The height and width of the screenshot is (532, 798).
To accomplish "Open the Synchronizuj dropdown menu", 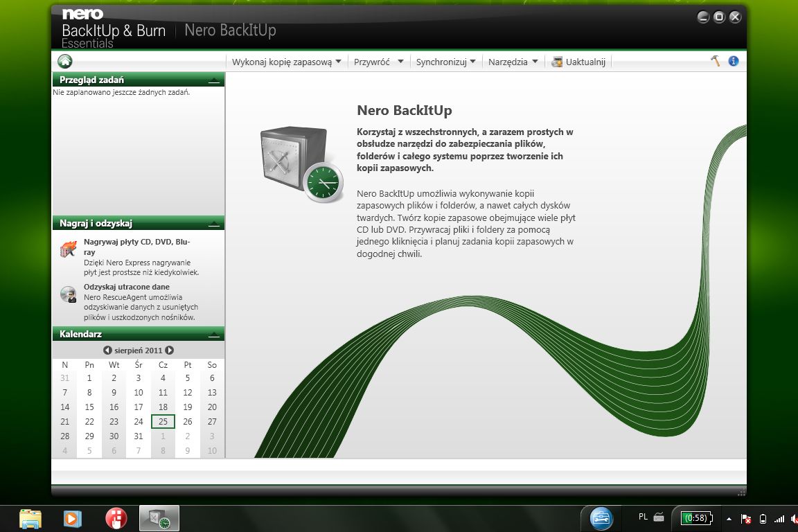I will click(x=445, y=62).
